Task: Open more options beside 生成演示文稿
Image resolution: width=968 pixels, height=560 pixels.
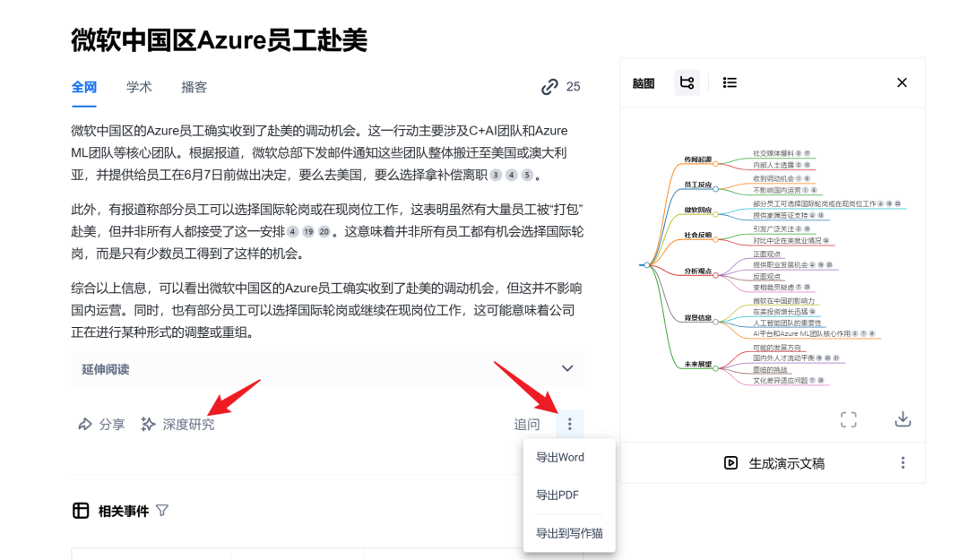Action: pyautogui.click(x=903, y=463)
